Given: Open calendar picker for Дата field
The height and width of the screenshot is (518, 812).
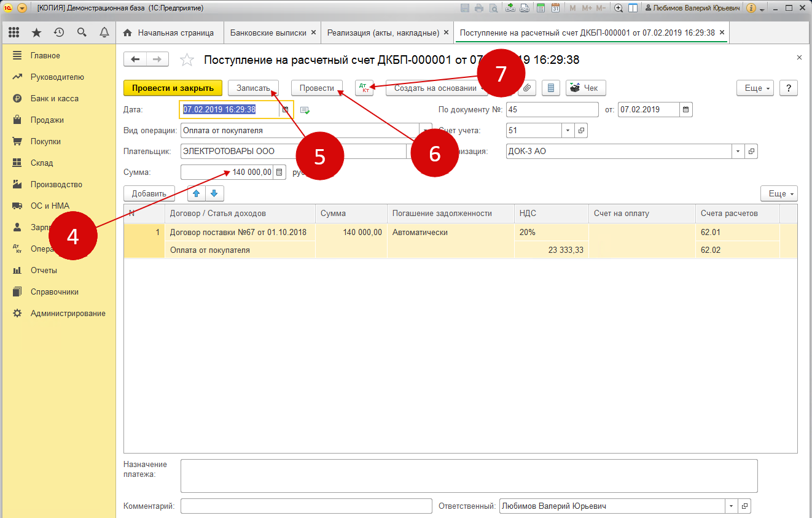Looking at the screenshot, I should tap(286, 110).
